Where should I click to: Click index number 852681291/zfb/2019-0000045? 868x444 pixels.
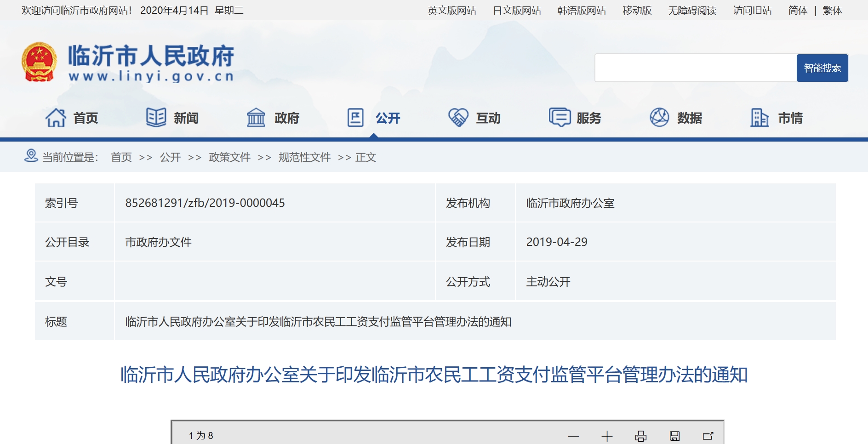pos(205,203)
